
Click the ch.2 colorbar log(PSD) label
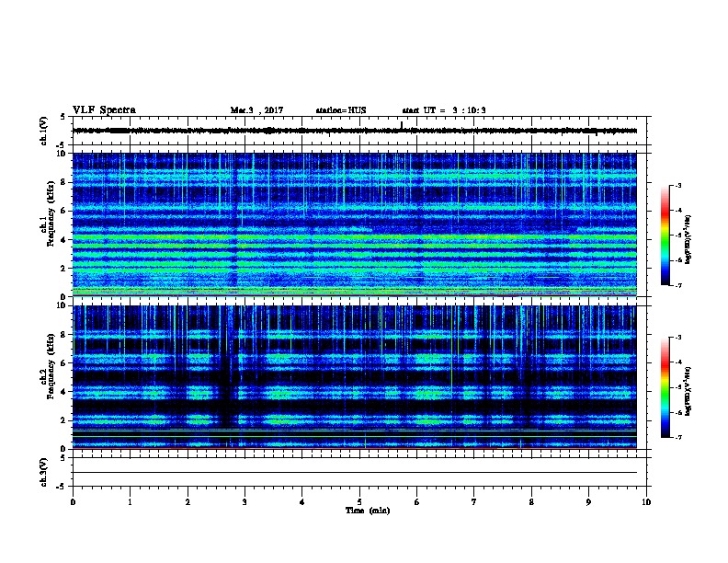point(688,392)
